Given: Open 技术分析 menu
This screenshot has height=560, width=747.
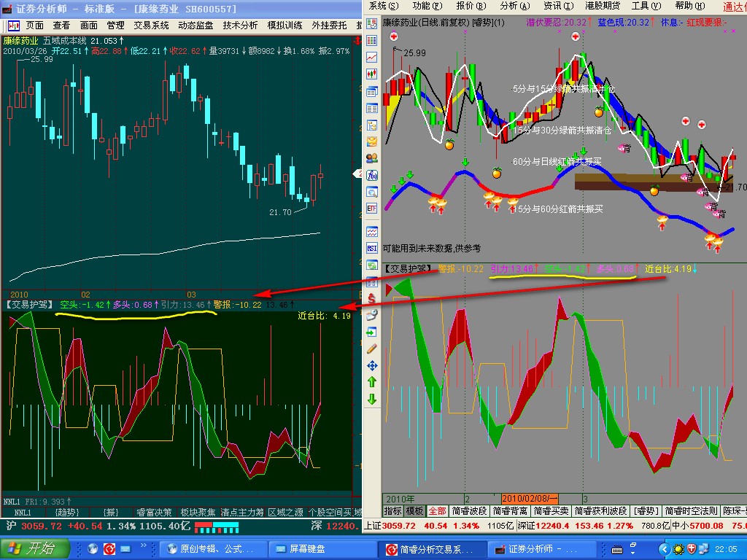Looking at the screenshot, I should 240,26.
